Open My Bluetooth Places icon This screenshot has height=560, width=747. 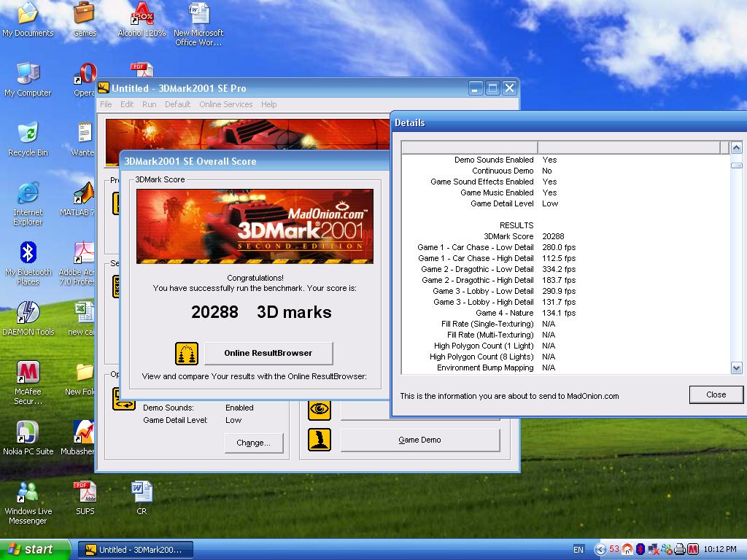tap(28, 263)
